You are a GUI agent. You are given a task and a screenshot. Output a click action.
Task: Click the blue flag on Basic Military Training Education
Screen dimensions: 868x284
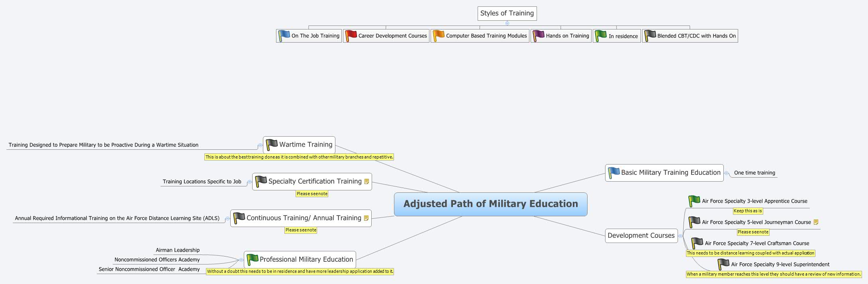(614, 172)
